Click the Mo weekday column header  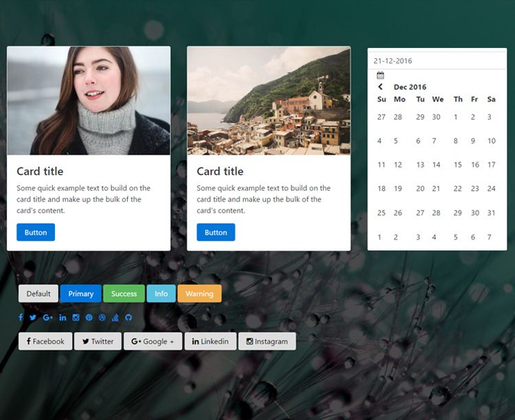click(x=400, y=100)
